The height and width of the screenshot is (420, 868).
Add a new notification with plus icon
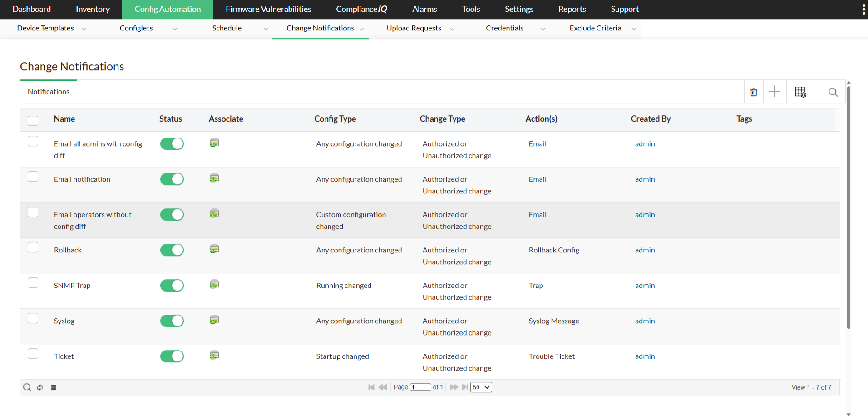tap(774, 92)
